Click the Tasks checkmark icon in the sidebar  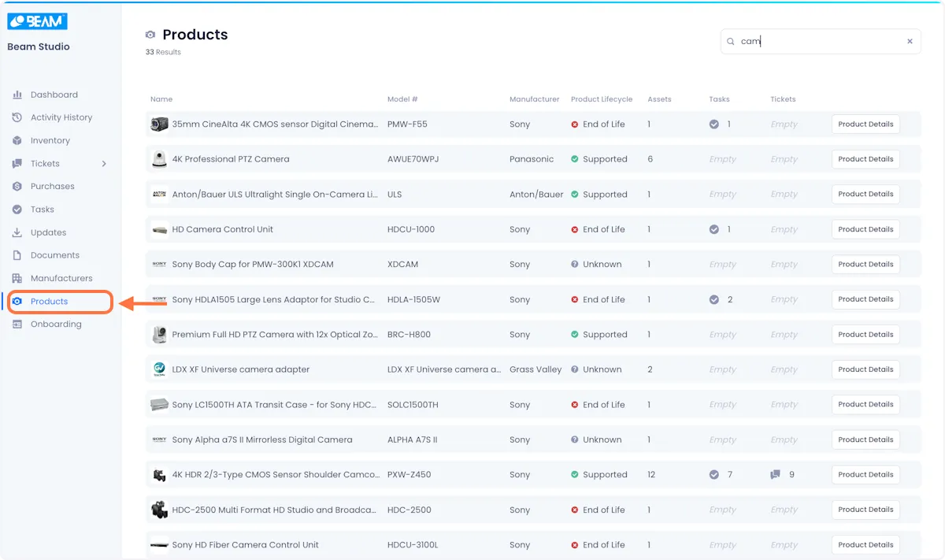(x=17, y=210)
